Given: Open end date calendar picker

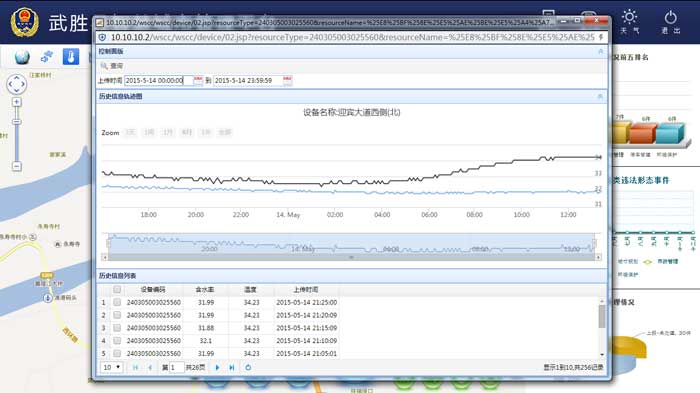Looking at the screenshot, I should pos(288,80).
